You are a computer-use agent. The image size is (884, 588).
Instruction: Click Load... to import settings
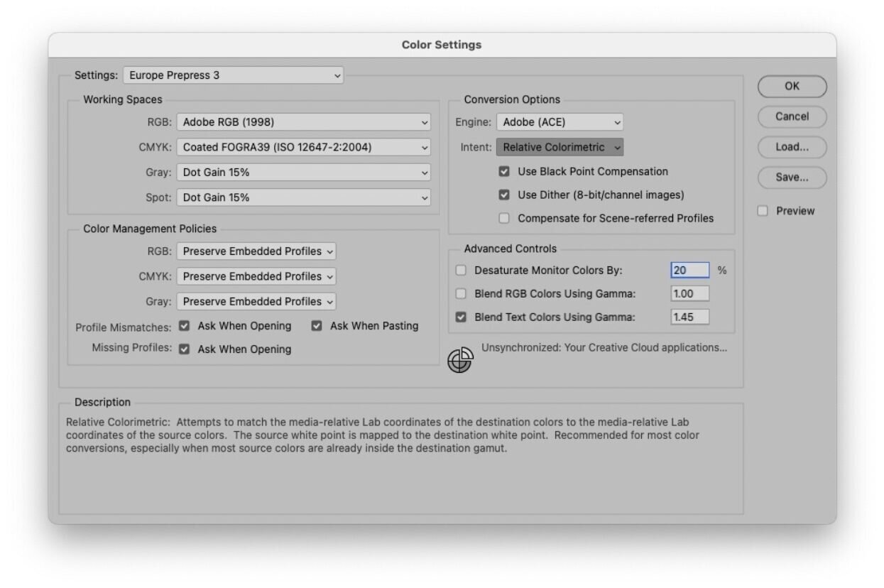click(x=792, y=147)
